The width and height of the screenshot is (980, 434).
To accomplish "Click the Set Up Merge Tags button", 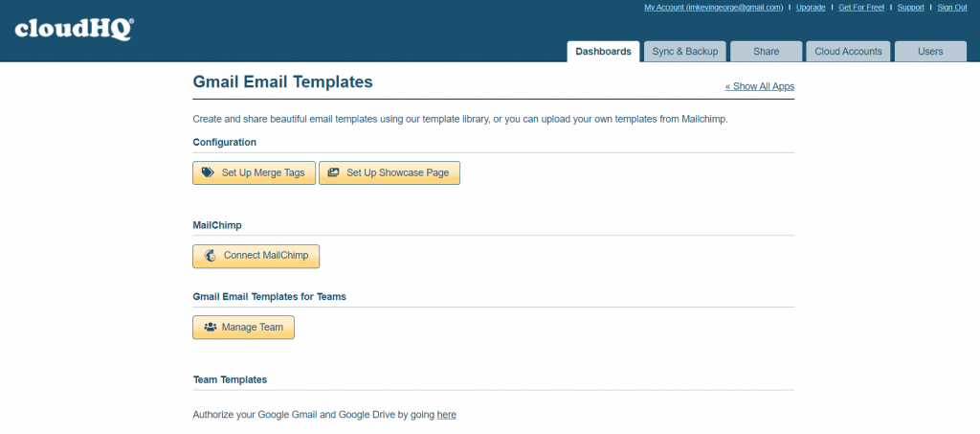I will [254, 173].
